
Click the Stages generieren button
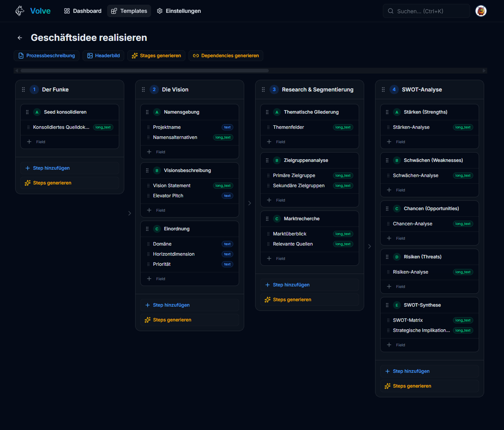pos(156,56)
